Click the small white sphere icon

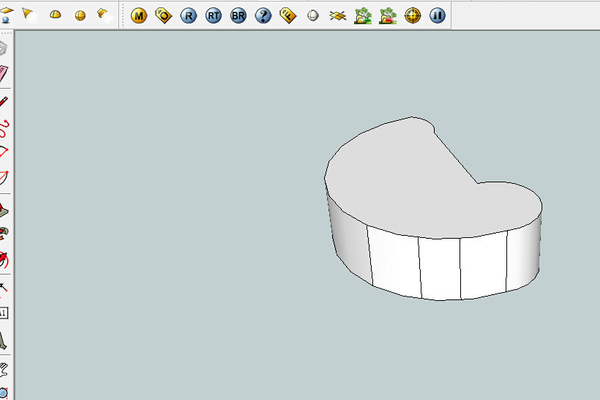(313, 16)
